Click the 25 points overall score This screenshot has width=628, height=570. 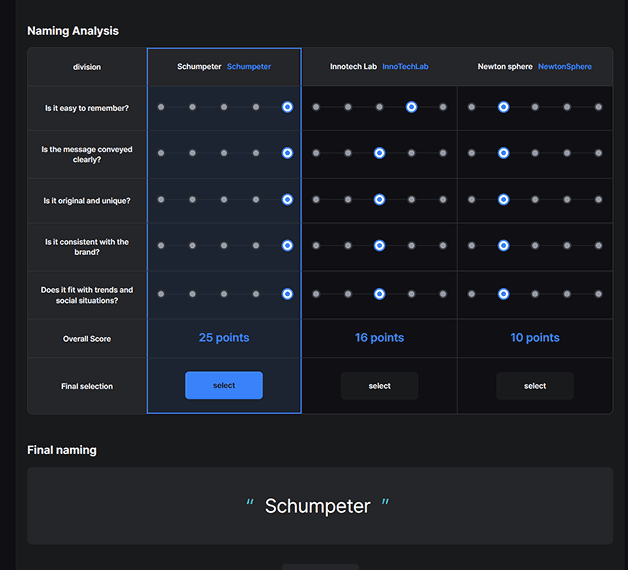pos(224,338)
